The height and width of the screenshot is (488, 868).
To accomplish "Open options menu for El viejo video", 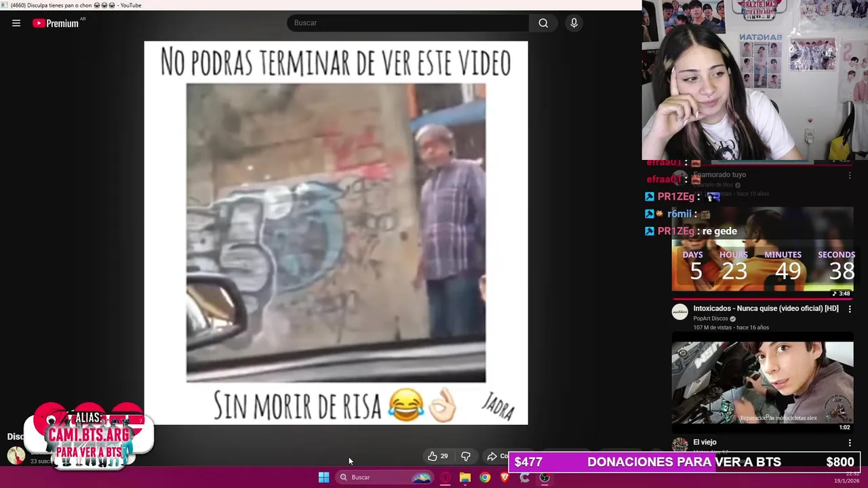I will (x=850, y=443).
